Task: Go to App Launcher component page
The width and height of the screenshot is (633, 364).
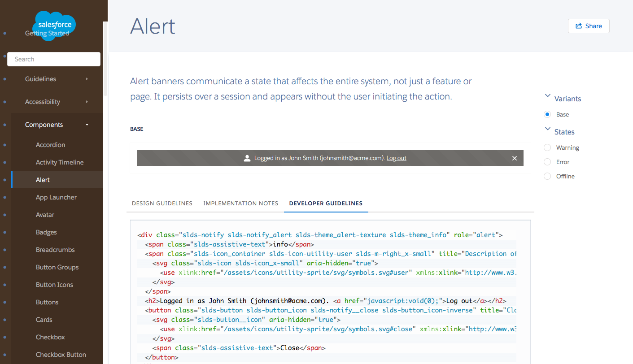Action: (56, 197)
